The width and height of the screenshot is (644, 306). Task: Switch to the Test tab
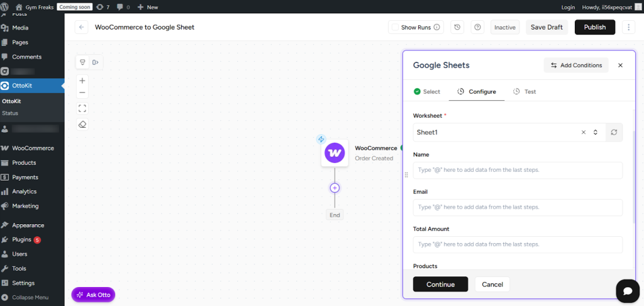(525, 91)
